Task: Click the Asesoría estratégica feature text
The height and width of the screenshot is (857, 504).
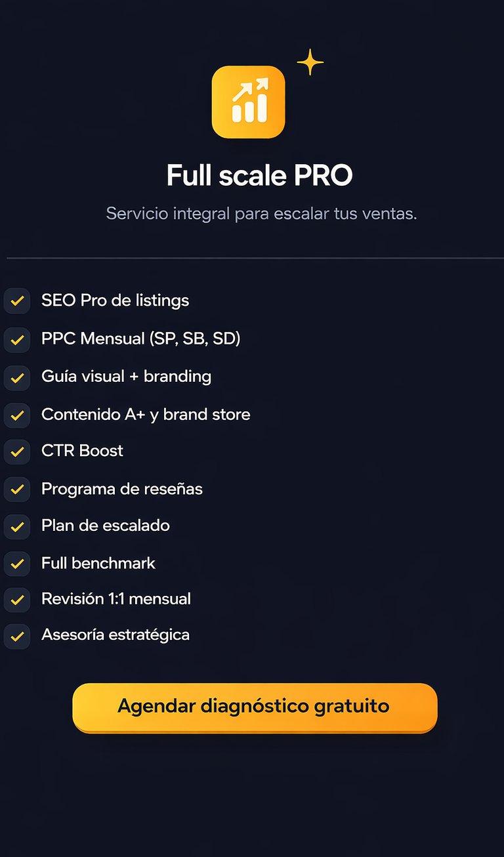Action: pyautogui.click(x=115, y=635)
